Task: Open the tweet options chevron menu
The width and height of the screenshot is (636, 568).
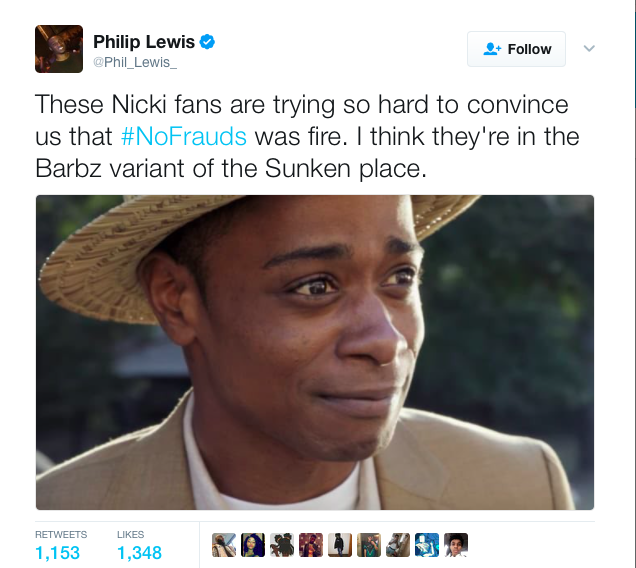Action: point(589,48)
